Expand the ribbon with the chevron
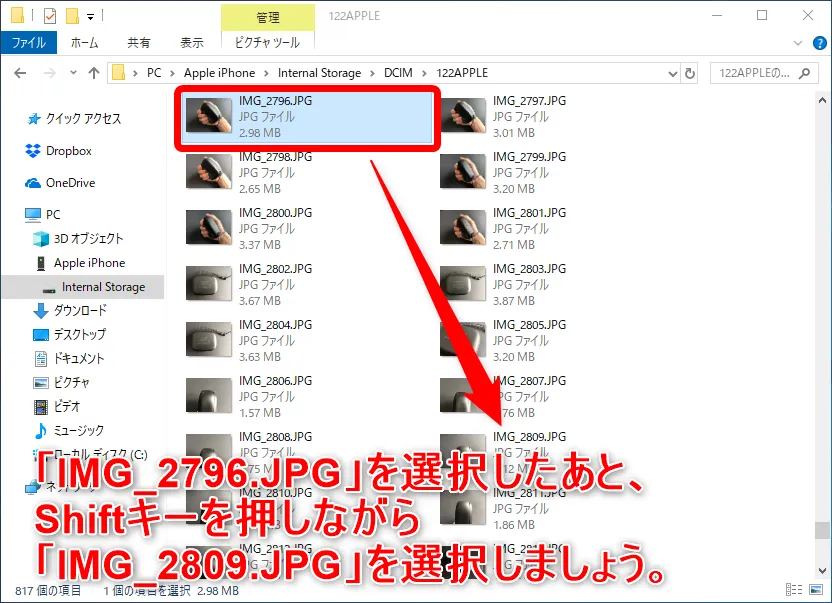 [x=798, y=43]
